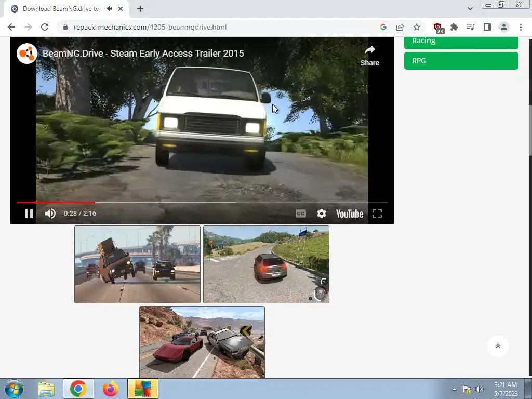The height and width of the screenshot is (399, 532).
Task: Open the Windows Start menu
Action: pos(14,389)
